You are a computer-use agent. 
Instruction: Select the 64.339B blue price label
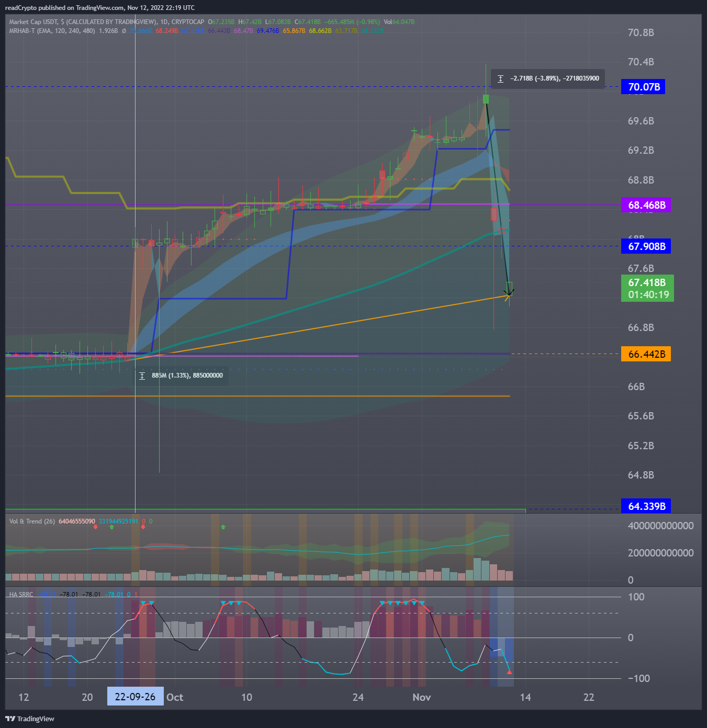point(646,506)
